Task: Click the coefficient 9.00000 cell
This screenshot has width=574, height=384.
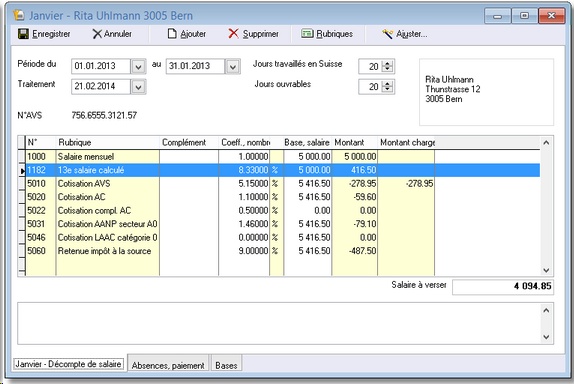Action: [244, 251]
